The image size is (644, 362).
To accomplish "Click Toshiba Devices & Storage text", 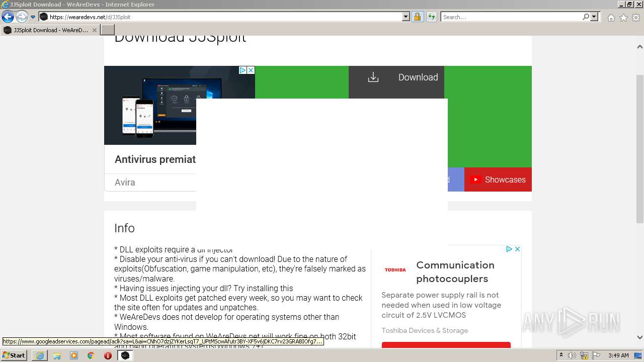I will pyautogui.click(x=425, y=330).
